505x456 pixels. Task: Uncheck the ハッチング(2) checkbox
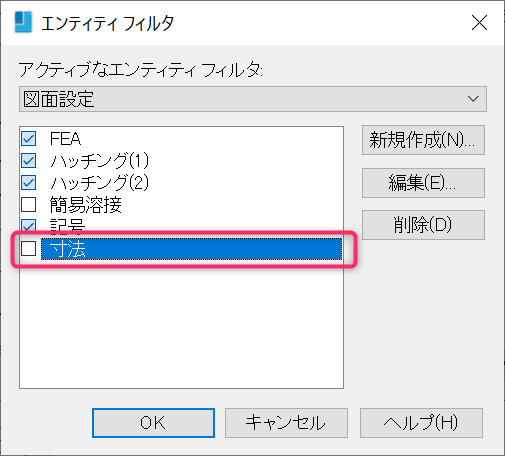29,183
